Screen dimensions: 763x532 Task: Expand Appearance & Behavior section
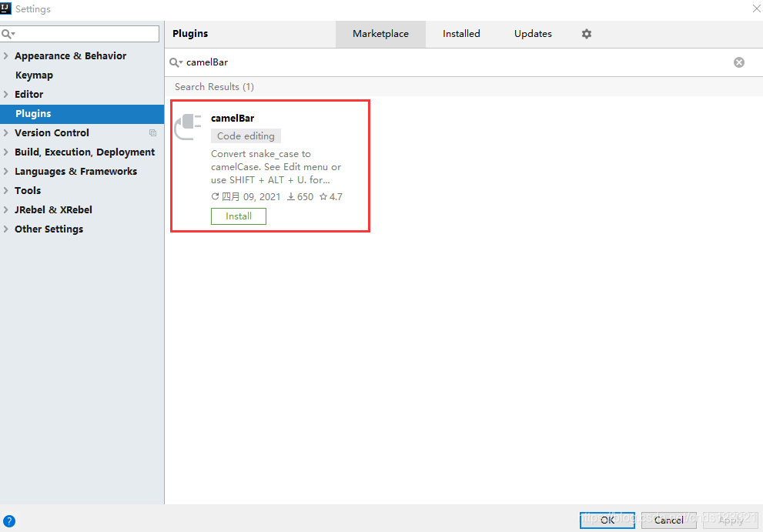pos(6,56)
